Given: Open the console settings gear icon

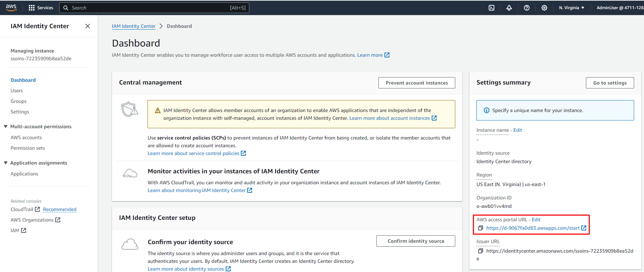Looking at the screenshot, I should coord(544,8).
